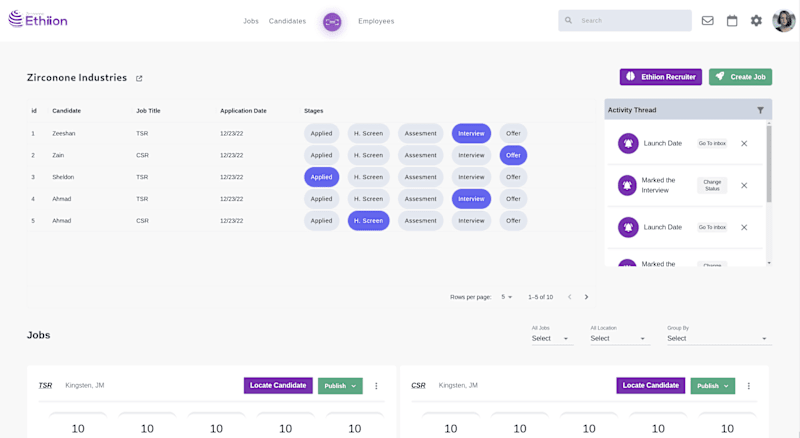Open the TSR job title link
Screen dimensions: 800x438
45,385
